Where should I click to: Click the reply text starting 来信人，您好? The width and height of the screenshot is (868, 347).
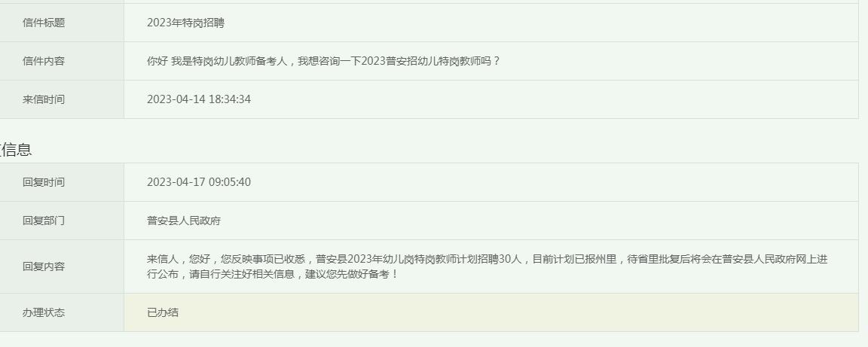(487, 266)
